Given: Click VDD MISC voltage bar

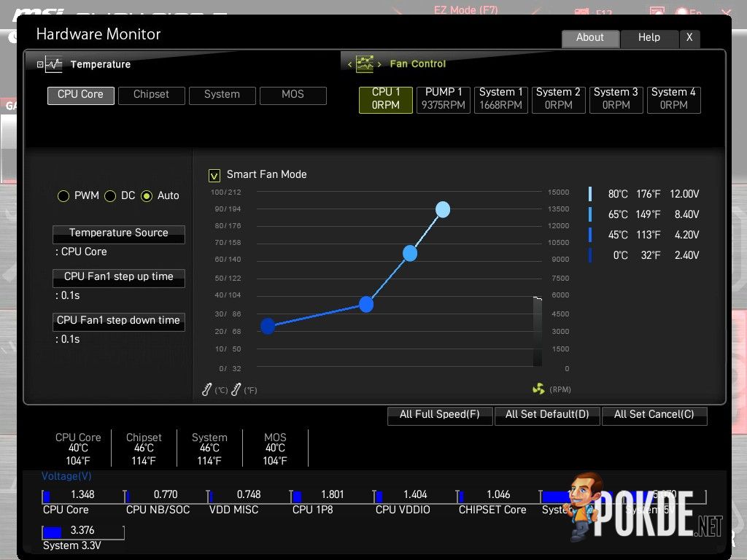Looking at the screenshot, I should [249, 496].
